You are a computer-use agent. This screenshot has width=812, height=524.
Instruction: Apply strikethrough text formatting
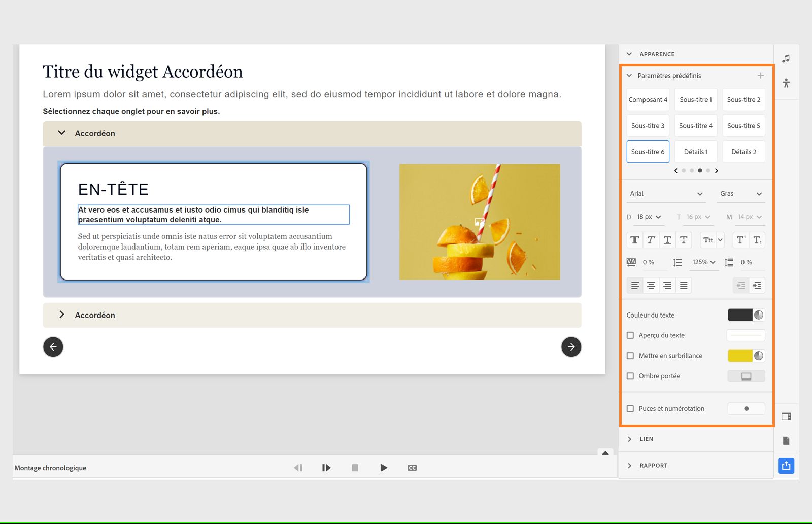[684, 240]
